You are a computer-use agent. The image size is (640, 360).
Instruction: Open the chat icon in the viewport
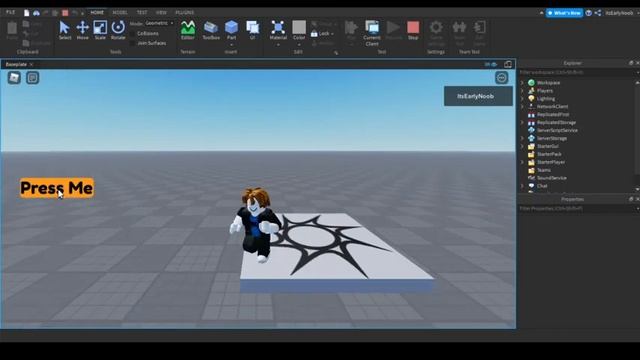(x=33, y=78)
